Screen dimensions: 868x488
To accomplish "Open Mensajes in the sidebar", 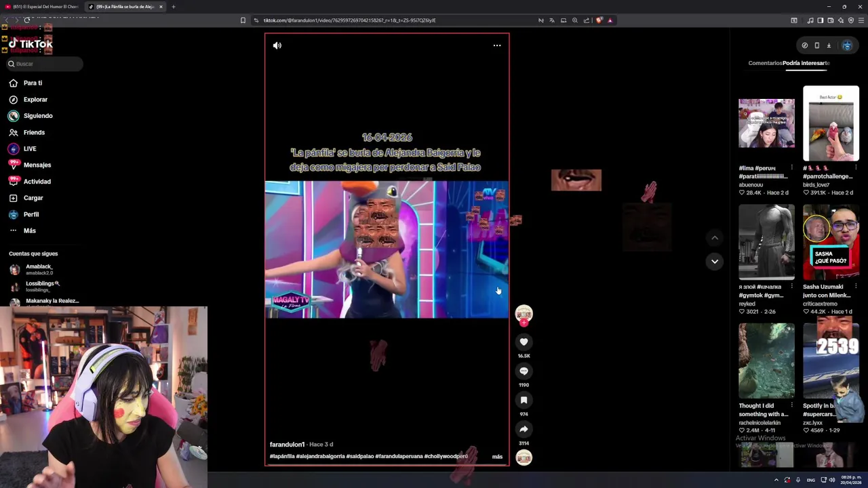I will click(37, 165).
